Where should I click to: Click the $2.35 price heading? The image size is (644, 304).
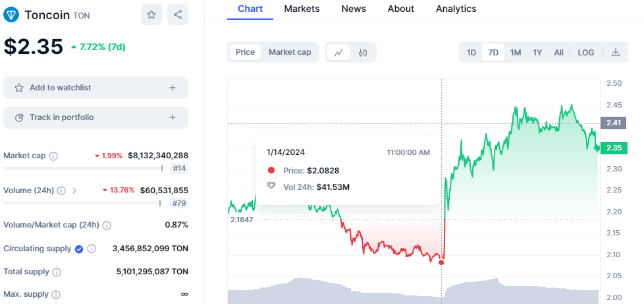point(34,46)
